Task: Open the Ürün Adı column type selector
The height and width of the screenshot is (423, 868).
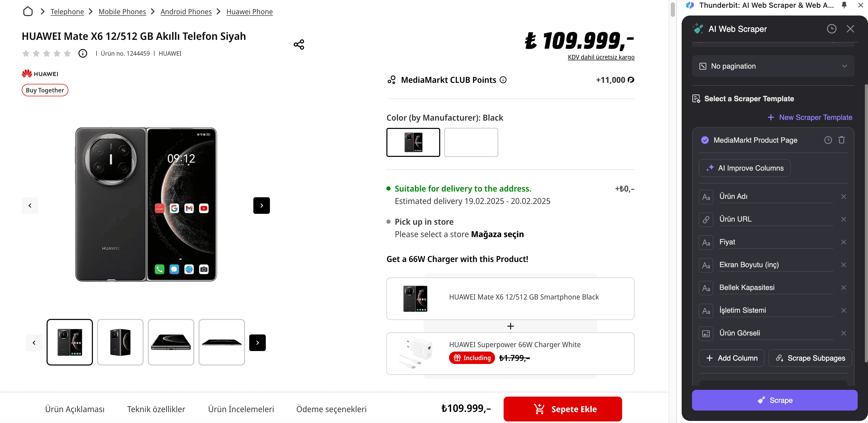Action: click(x=705, y=197)
